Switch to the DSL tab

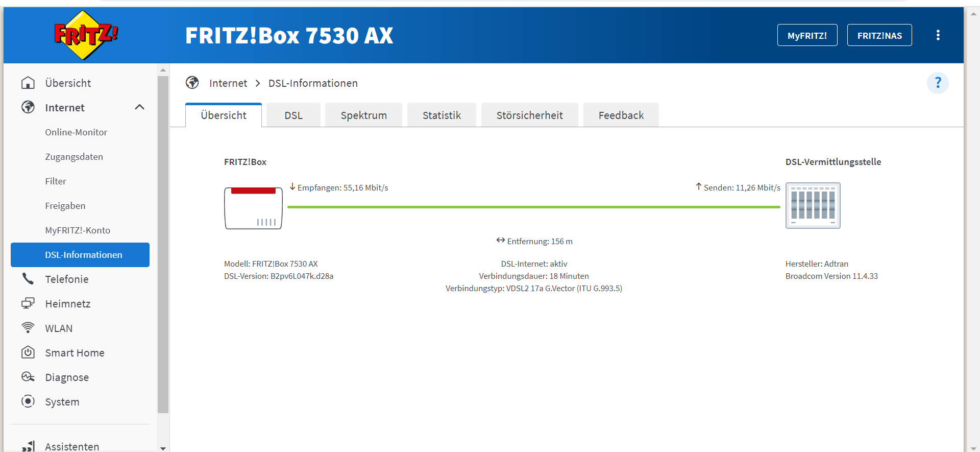(x=293, y=115)
